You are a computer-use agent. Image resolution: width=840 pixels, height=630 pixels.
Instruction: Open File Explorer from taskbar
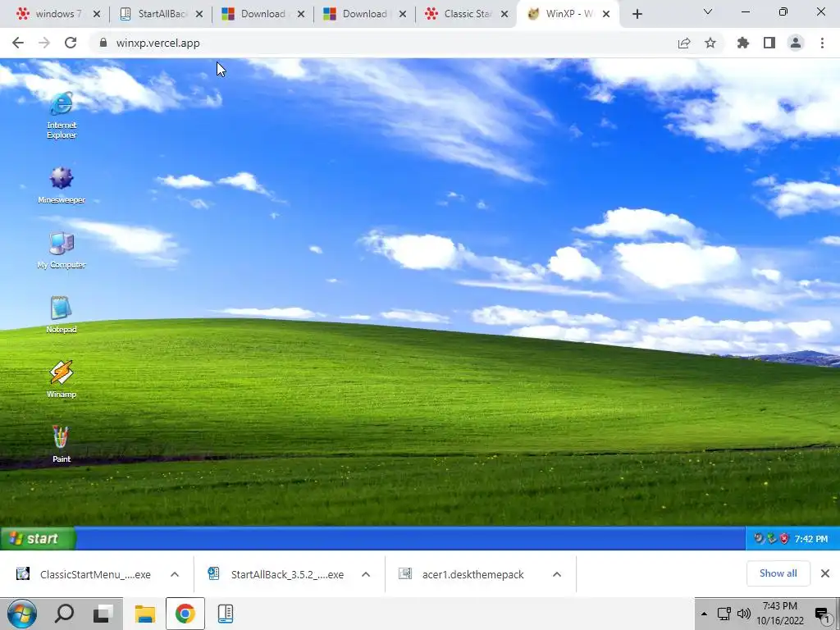click(x=144, y=614)
